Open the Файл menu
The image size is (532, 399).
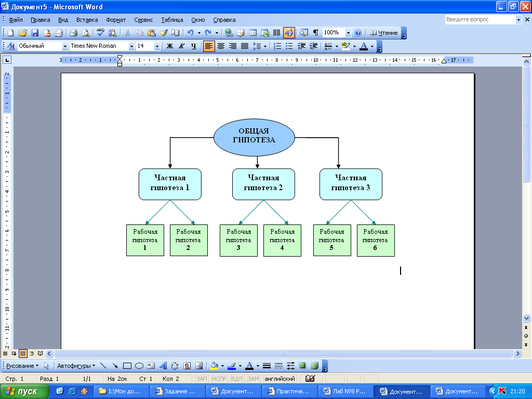[16, 20]
